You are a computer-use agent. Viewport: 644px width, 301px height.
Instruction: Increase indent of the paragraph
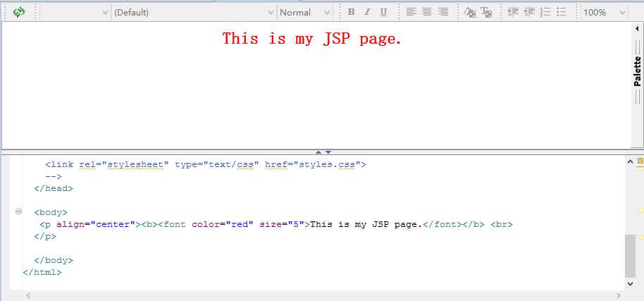514,12
